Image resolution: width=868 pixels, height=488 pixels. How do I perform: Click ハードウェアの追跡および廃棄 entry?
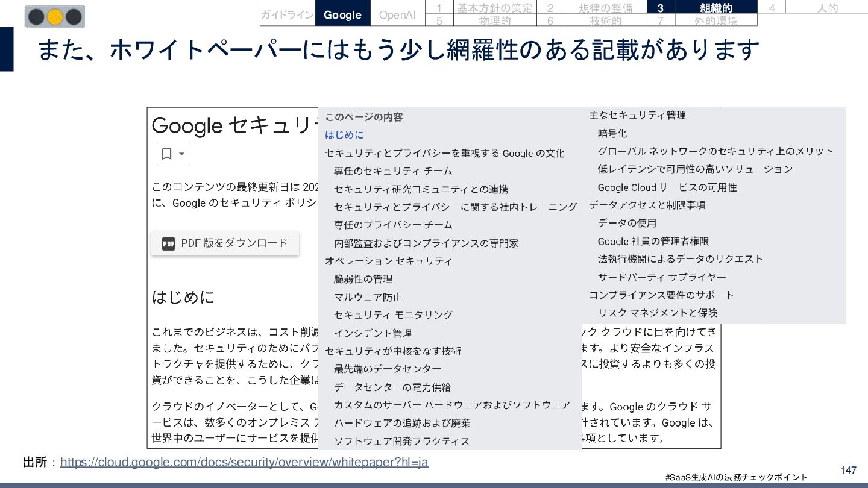[403, 423]
